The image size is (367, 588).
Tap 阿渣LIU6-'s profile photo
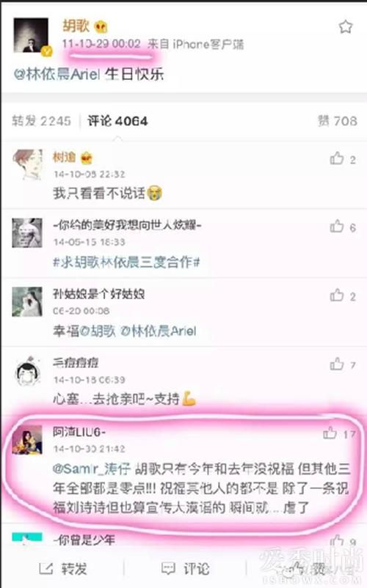[x=27, y=439]
